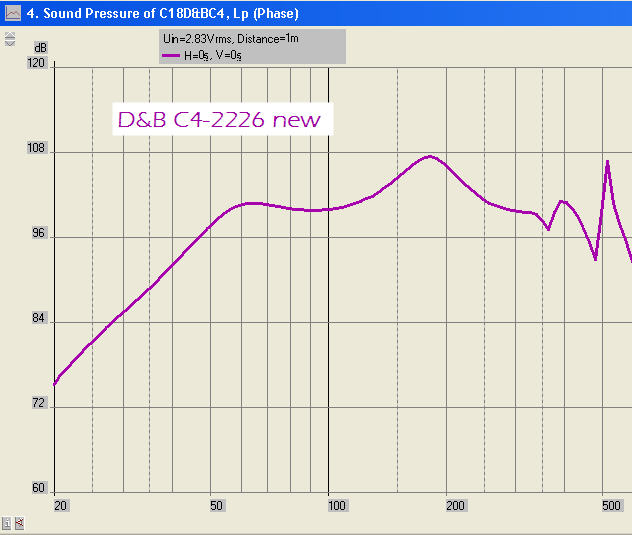The height and width of the screenshot is (535, 632).
Task: Click 'Uin=2.83Vrms, Distance=1m' legend text
Action: tap(231, 39)
